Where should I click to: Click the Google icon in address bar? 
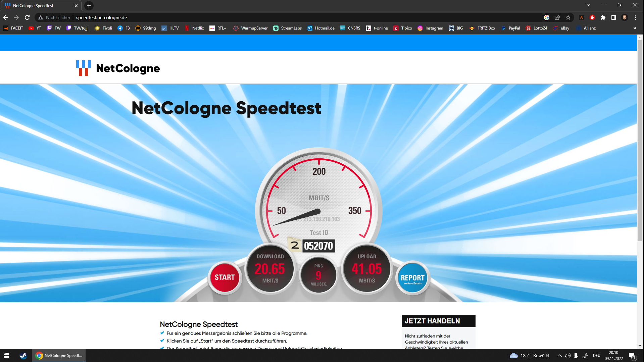tap(547, 17)
